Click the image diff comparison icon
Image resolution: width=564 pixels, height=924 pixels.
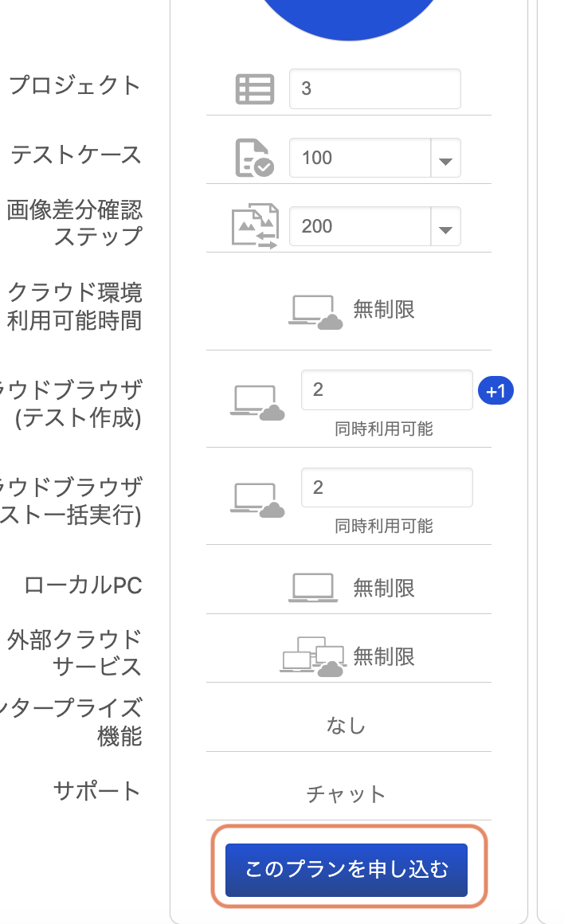tap(255, 226)
